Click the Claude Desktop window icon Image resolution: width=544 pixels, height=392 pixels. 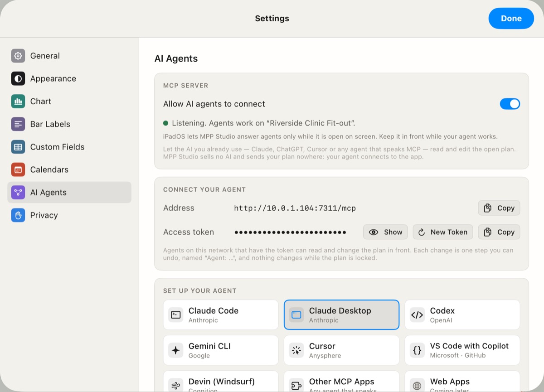[x=296, y=315]
